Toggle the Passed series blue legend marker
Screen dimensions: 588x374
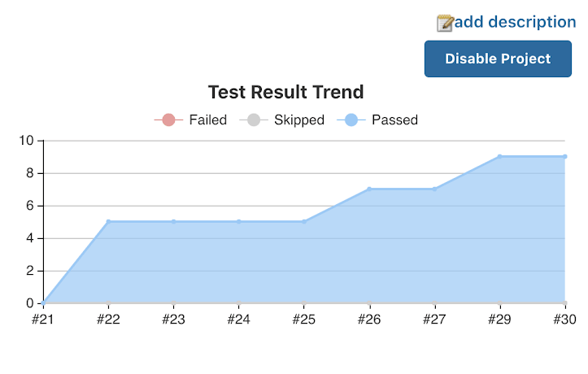[351, 120]
